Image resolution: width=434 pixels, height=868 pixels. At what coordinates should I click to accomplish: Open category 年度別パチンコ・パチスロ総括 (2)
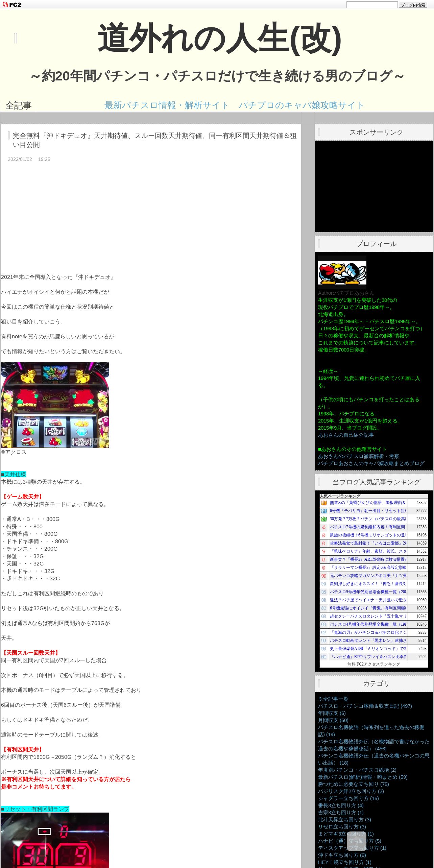click(357, 770)
